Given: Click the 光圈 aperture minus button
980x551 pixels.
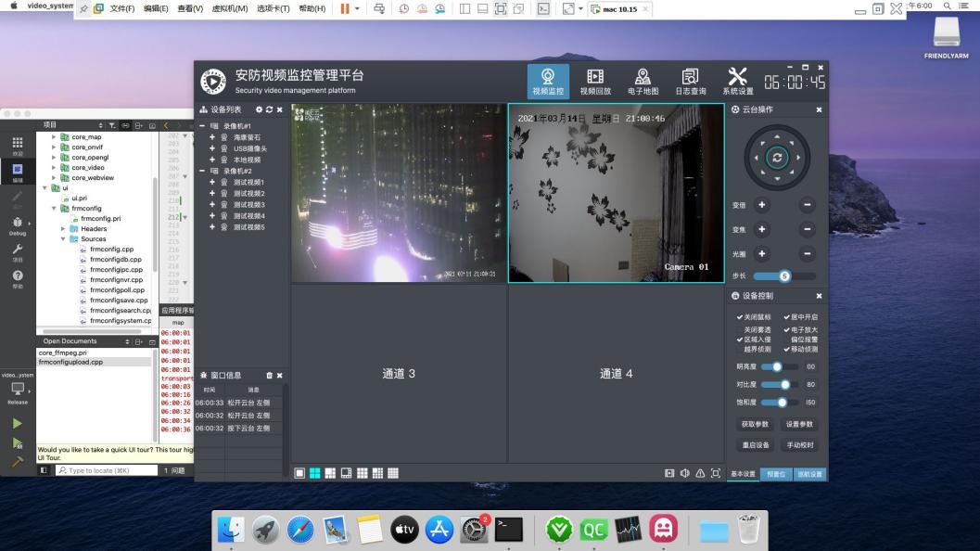Looking at the screenshot, I should (x=807, y=253).
